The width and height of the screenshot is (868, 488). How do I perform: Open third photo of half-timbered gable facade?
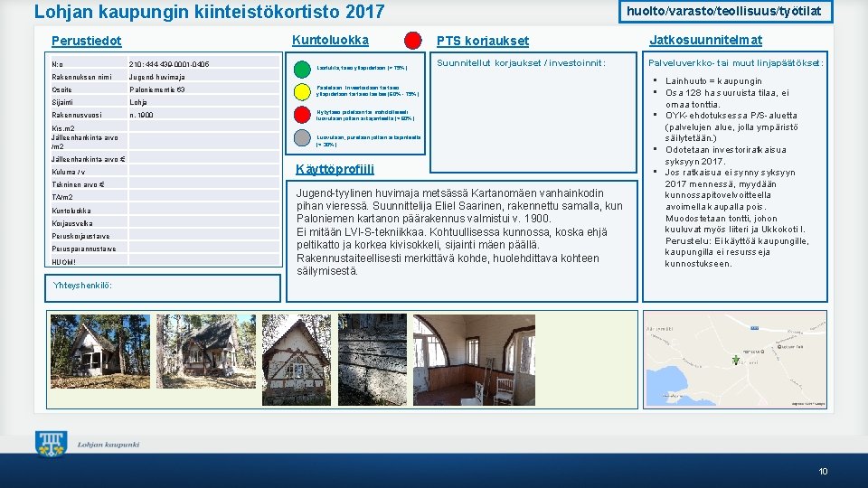coord(297,360)
